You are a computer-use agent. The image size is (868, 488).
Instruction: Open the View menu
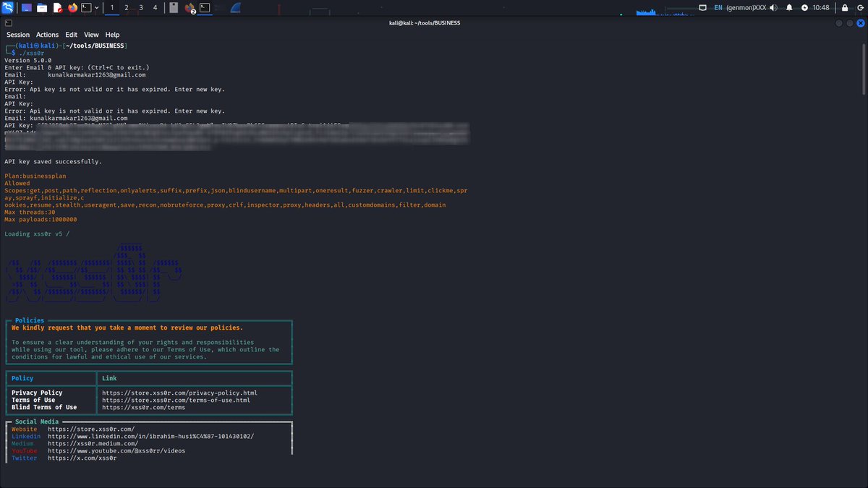[91, 35]
